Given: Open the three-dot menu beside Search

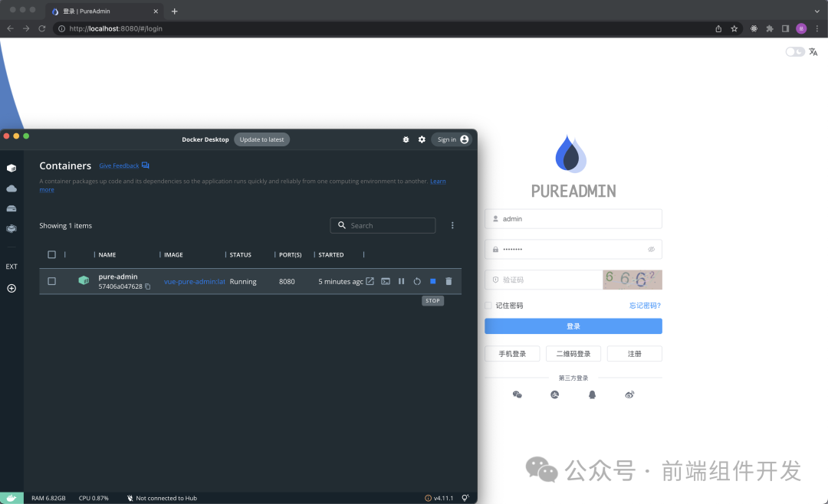Looking at the screenshot, I should tap(452, 225).
